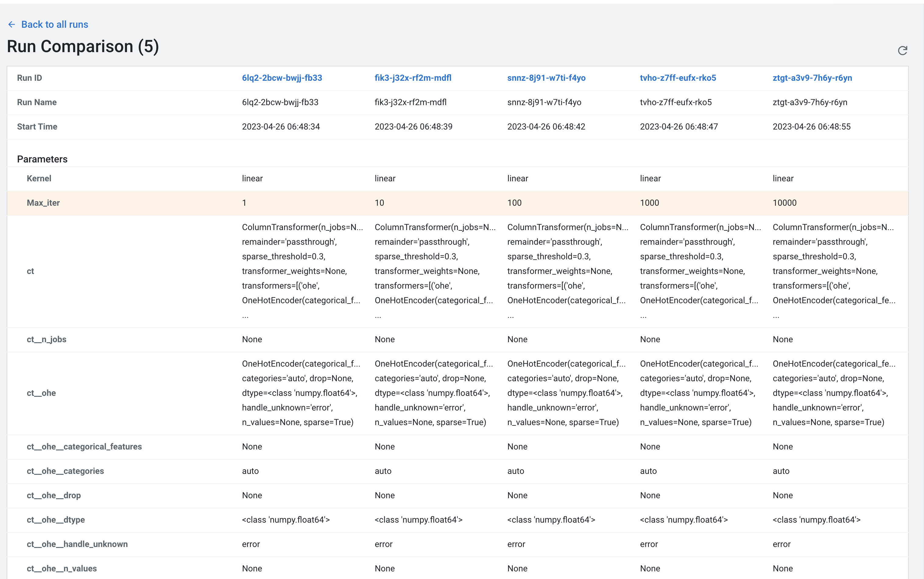
Task: Click the back arrow icon
Action: click(x=12, y=24)
